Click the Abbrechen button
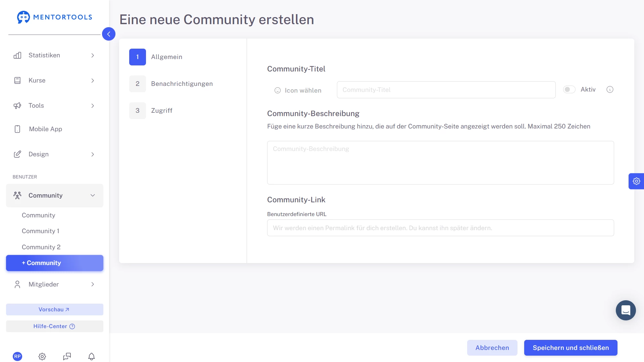This screenshot has height=362, width=644. (492, 348)
